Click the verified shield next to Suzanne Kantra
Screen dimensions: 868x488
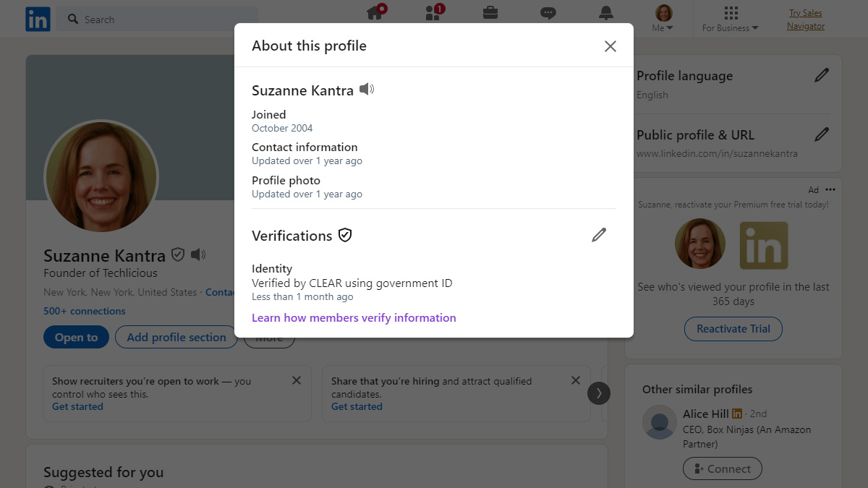[179, 254]
